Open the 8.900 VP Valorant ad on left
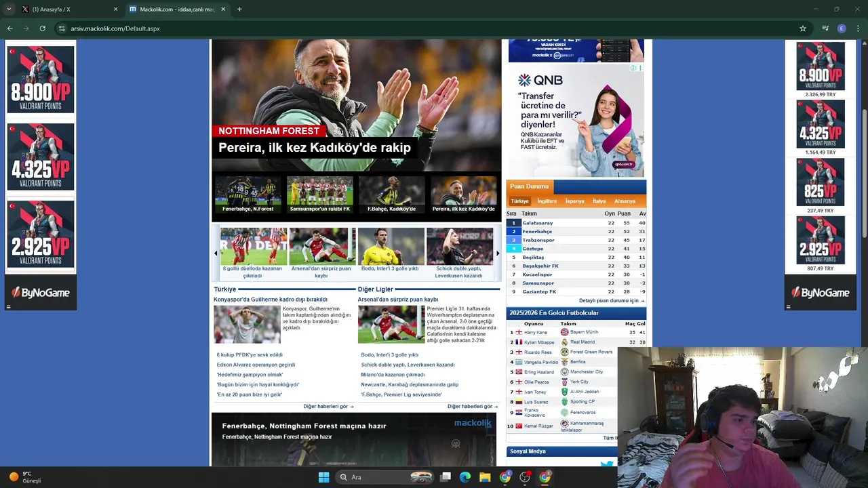The width and height of the screenshot is (868, 488). point(41,79)
